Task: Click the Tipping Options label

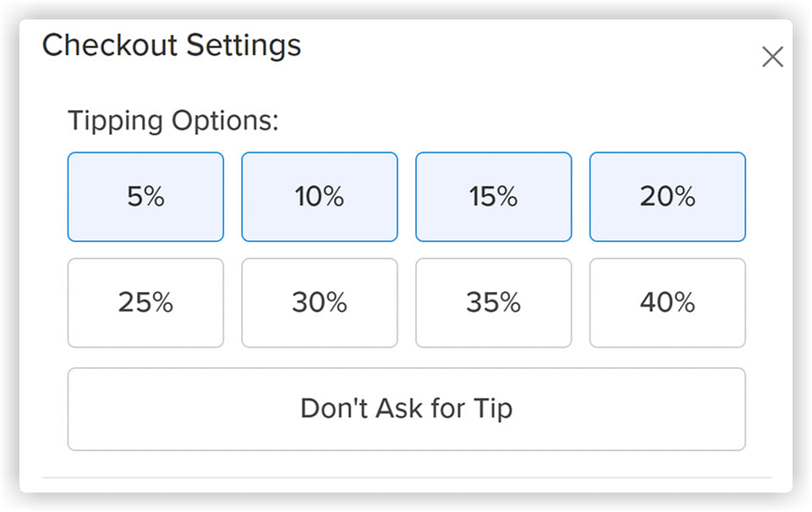Action: click(x=173, y=121)
